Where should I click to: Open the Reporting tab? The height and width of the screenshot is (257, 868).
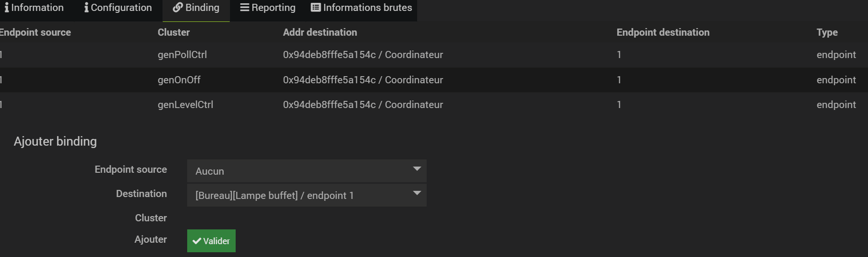click(x=268, y=8)
